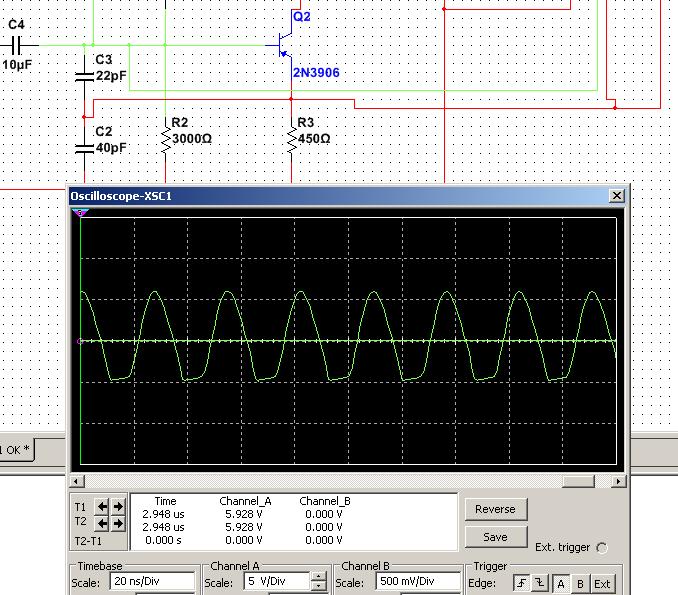This screenshot has height=595, width=678.
Task: Move T2 cursor left with arrow
Action: tap(102, 524)
